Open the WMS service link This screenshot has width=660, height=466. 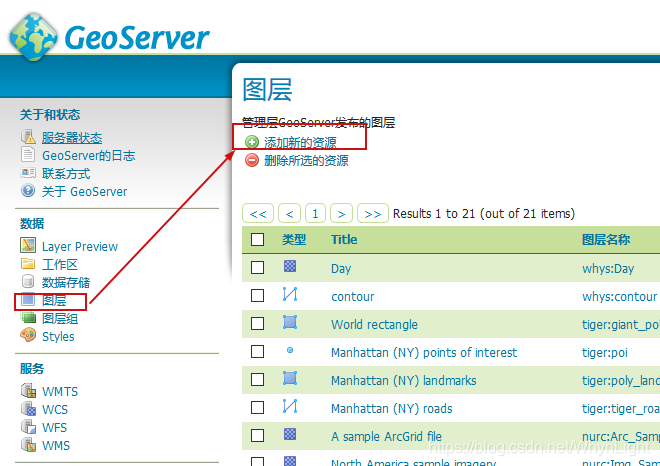pyautogui.click(x=56, y=445)
